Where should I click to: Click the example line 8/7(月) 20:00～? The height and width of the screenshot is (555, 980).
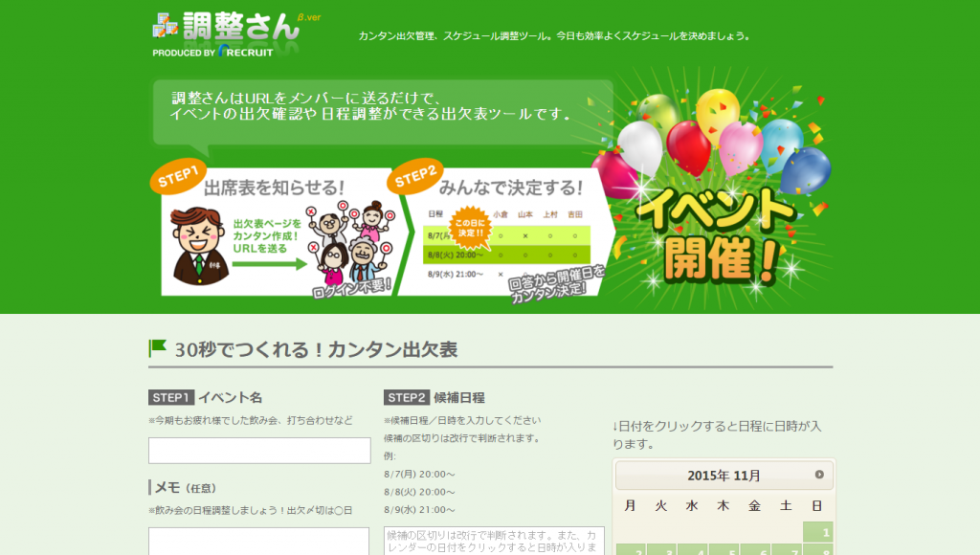point(419,475)
